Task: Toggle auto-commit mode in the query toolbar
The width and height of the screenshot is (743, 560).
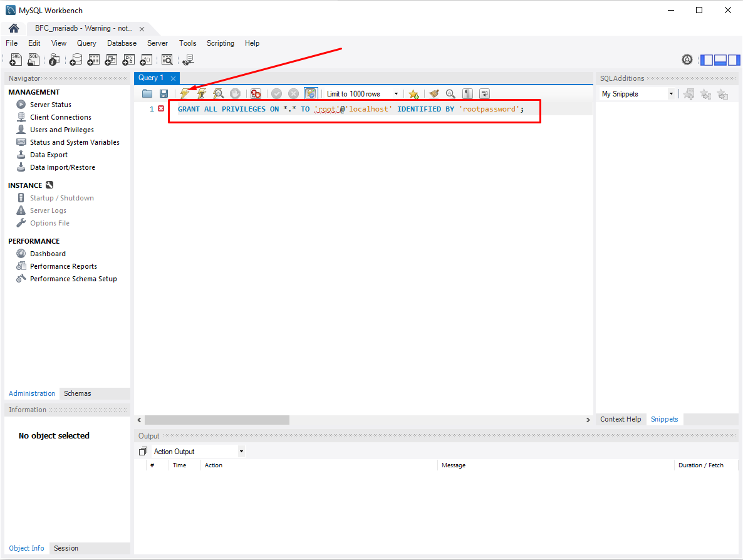Action: pyautogui.click(x=311, y=94)
